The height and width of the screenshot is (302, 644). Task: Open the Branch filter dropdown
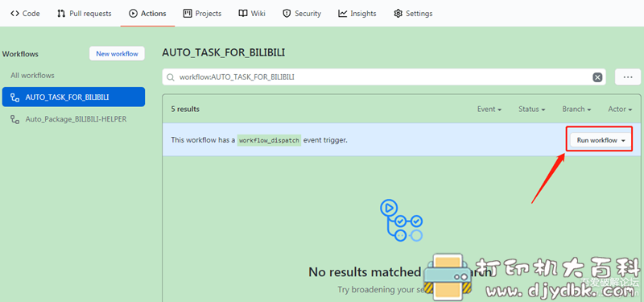point(576,110)
